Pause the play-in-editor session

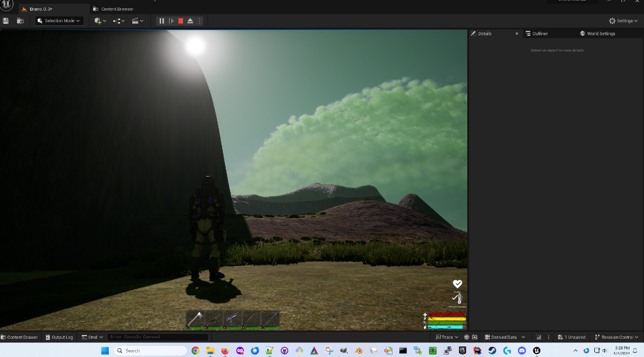162,21
